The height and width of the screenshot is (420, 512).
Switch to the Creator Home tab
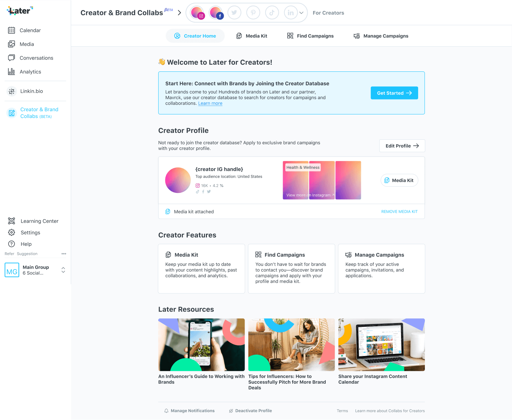point(195,36)
